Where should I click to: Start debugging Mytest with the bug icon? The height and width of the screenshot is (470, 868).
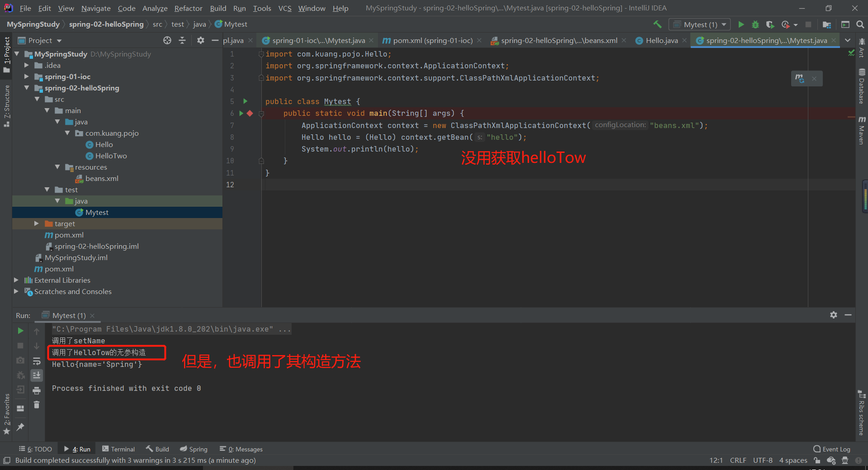point(755,24)
